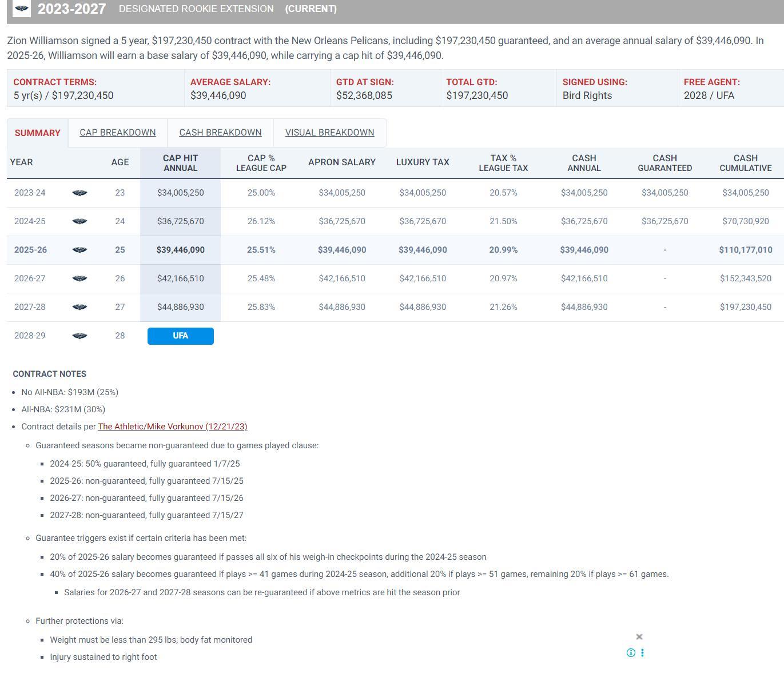
Task: Show the Visual Breakdown tab
Action: [329, 133]
